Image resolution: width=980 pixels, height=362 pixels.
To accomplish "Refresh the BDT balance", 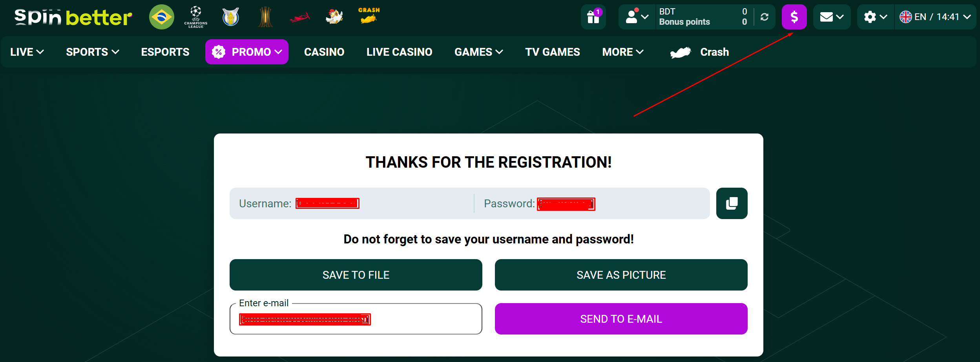I will click(x=764, y=17).
